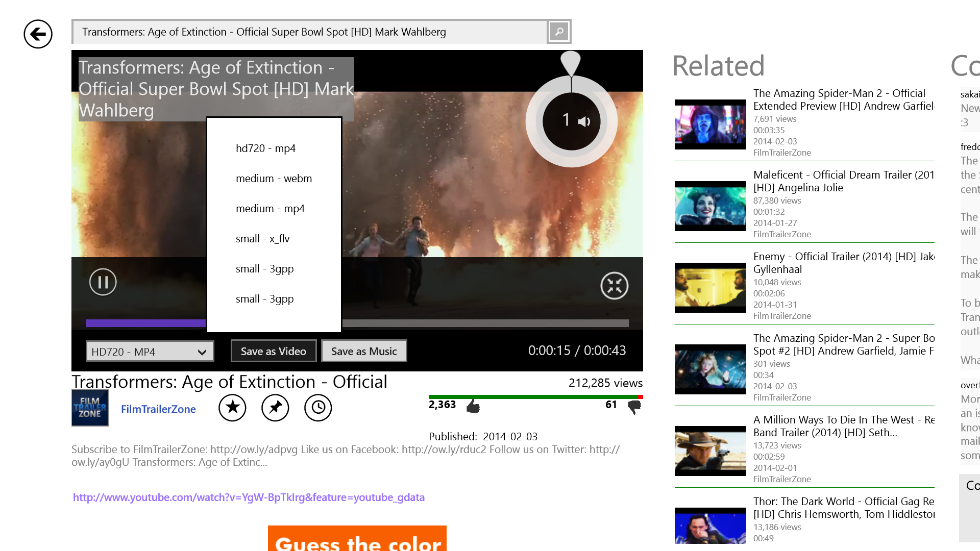This screenshot has height=551, width=980.
Task: Click the volume dial knob marker
Action: click(571, 63)
